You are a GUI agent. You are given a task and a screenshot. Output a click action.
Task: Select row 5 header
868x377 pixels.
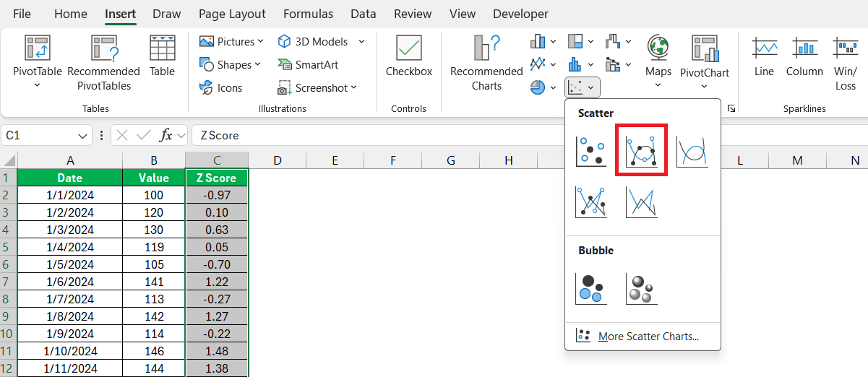point(9,247)
